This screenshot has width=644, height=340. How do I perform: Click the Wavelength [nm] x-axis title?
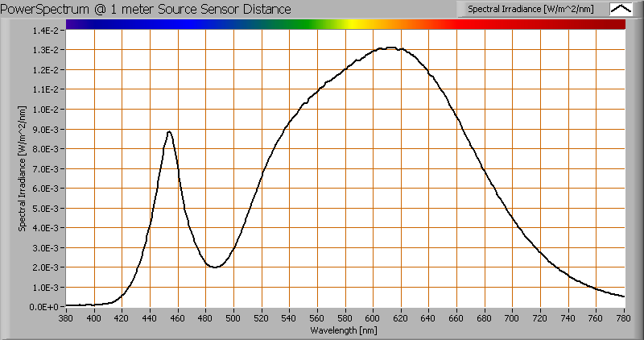[345, 330]
